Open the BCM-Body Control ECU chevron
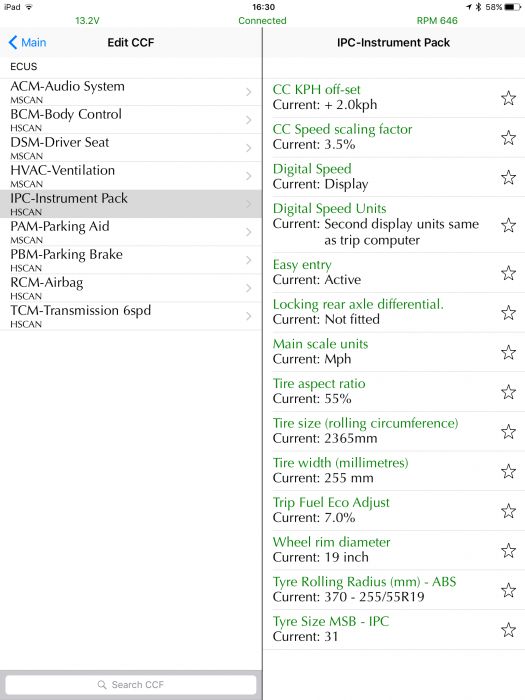 click(249, 120)
